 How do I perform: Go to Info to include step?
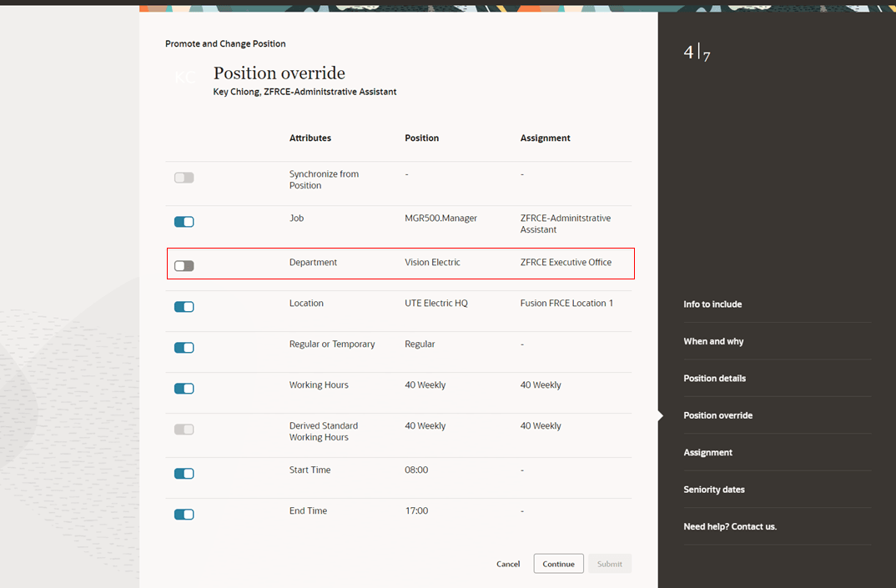click(x=712, y=304)
